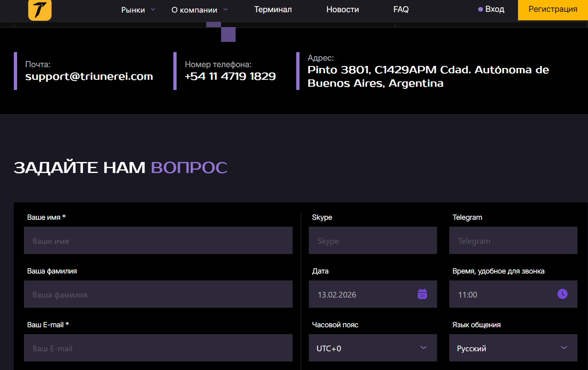Click the Ваша фамилия label above field
The width and height of the screenshot is (588, 370).
coord(52,271)
